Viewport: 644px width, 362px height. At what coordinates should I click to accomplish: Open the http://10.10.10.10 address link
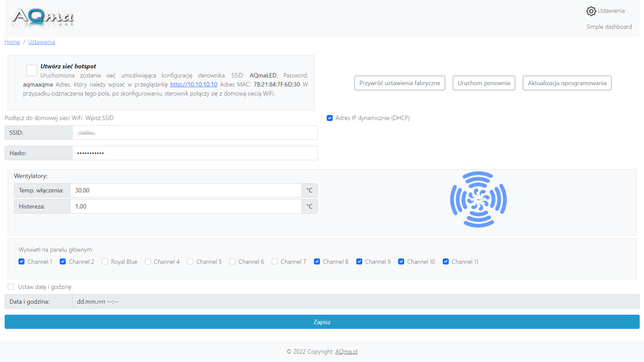point(194,84)
